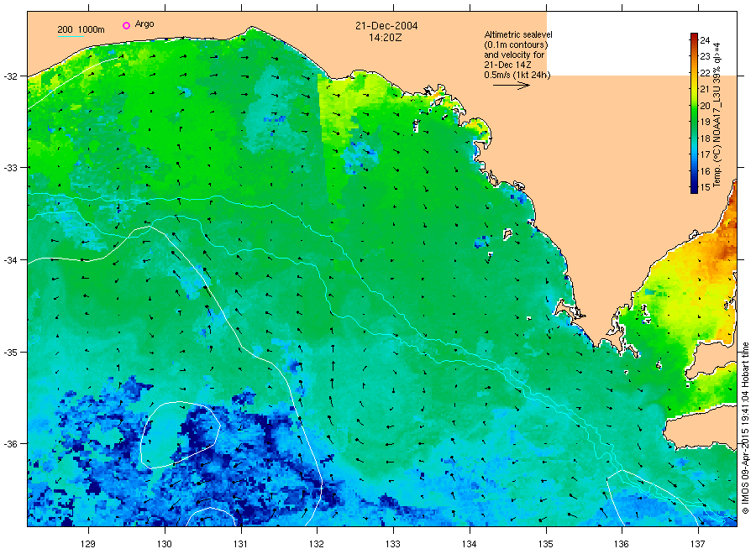This screenshot has height=554, width=756.
Task: Click the 133 longitude axis label
Action: click(393, 544)
